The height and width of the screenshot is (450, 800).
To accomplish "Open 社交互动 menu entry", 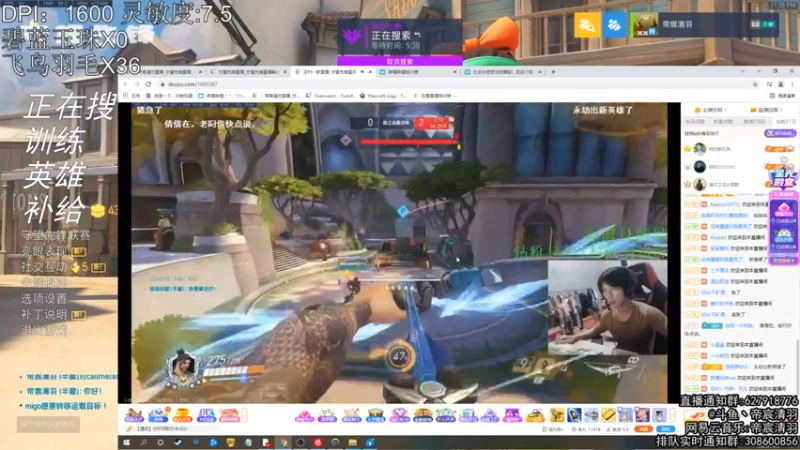I will point(44,267).
